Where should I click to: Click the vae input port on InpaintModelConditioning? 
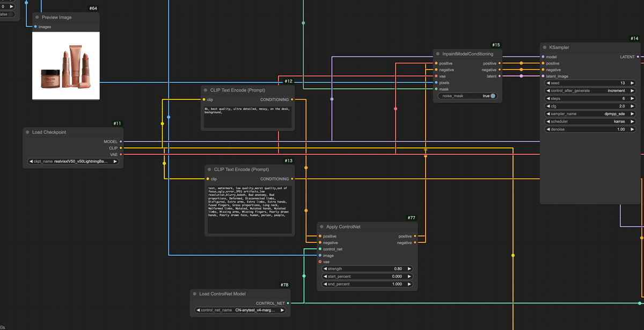tap(436, 76)
